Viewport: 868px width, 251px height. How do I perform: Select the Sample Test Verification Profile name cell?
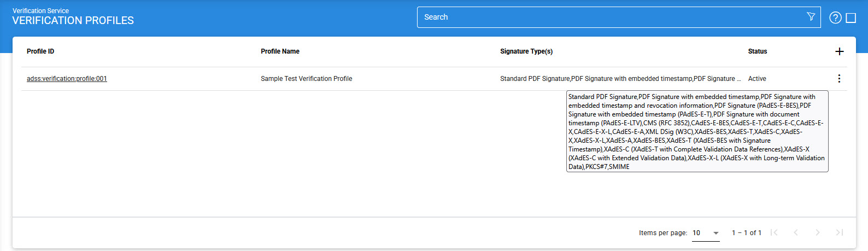point(306,79)
